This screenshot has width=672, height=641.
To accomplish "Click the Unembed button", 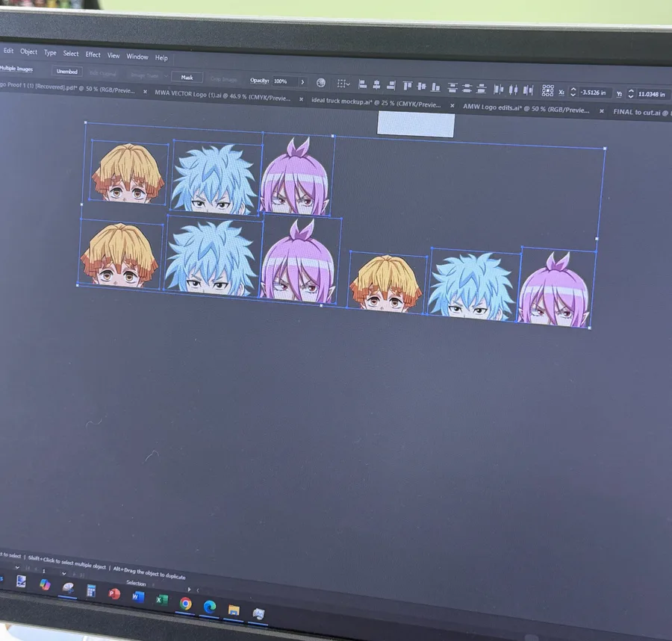I will pos(67,72).
